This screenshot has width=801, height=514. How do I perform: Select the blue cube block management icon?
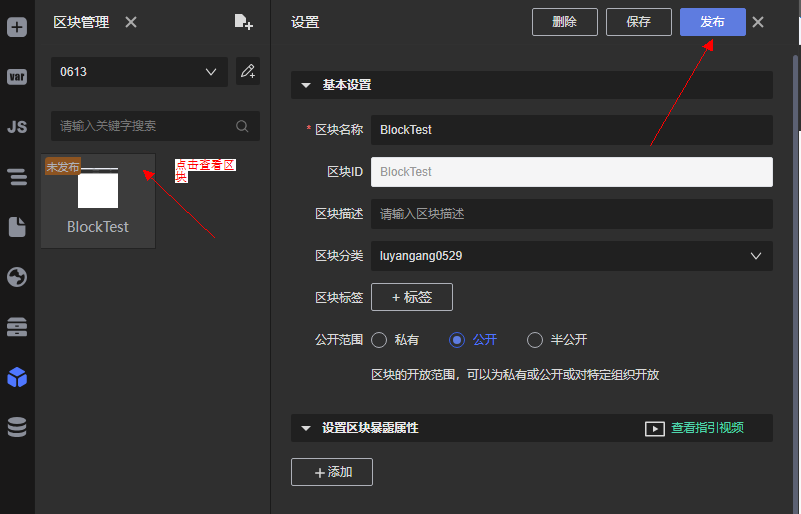tap(17, 377)
